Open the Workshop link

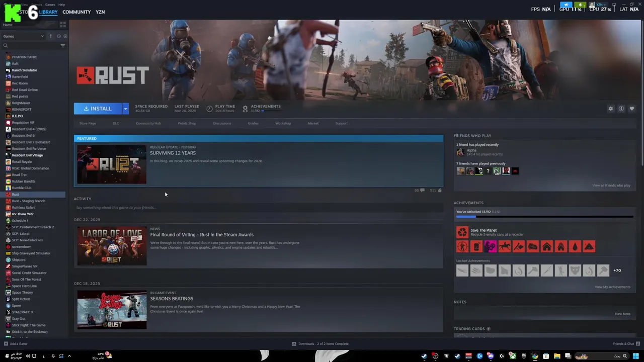283,123
